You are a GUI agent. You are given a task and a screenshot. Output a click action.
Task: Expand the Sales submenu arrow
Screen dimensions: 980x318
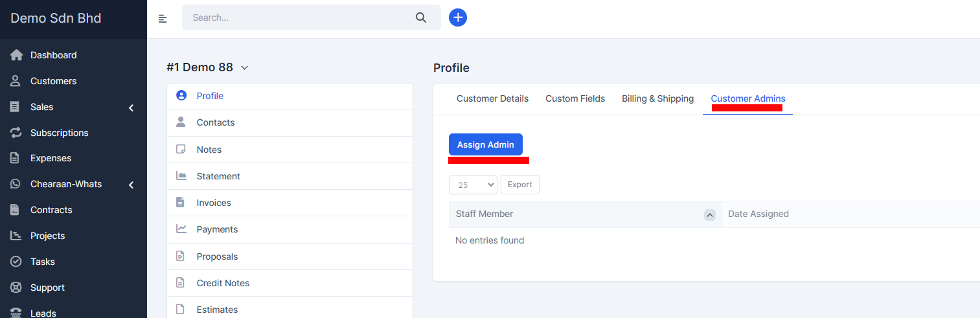click(131, 108)
